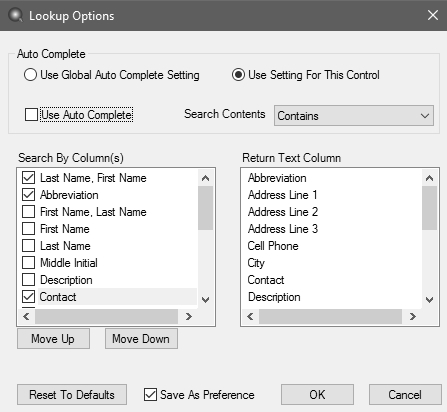The height and width of the screenshot is (412, 447).
Task: Uncheck Save As Preference
Action: click(150, 395)
